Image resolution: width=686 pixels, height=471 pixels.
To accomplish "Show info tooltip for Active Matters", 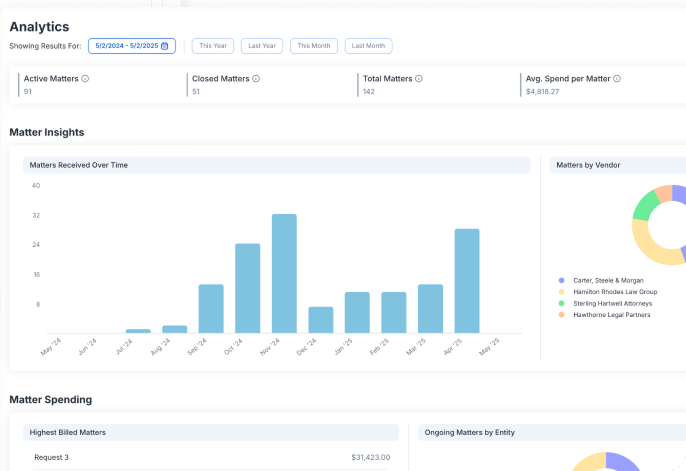I will (85, 79).
